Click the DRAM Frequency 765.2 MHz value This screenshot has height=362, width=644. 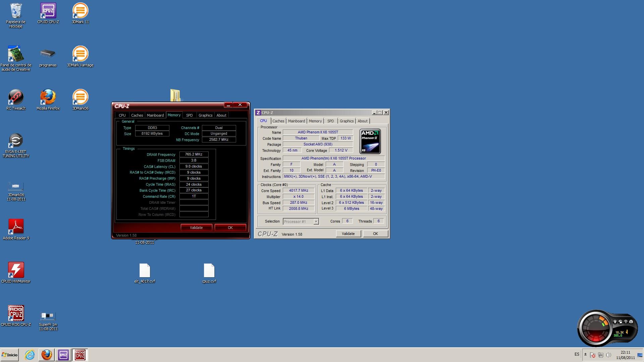(x=194, y=155)
